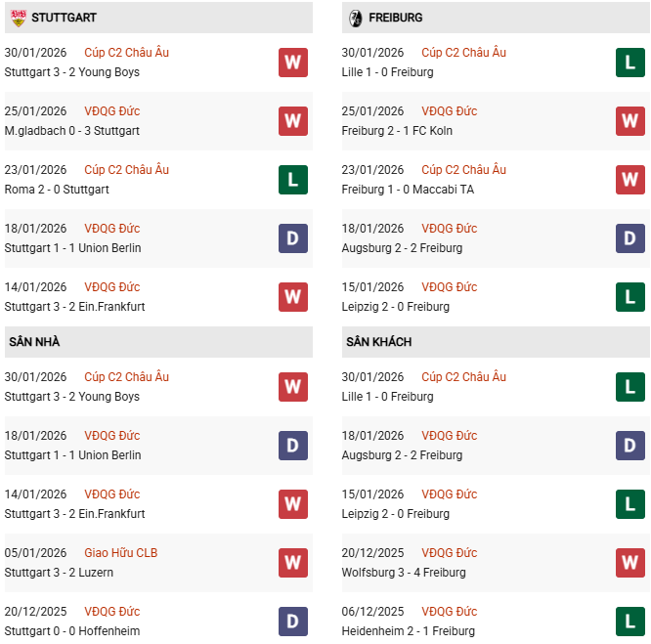Open the Heidenheim 2 - 1 Freiburg match
The height and width of the screenshot is (644, 651).
[409, 631]
